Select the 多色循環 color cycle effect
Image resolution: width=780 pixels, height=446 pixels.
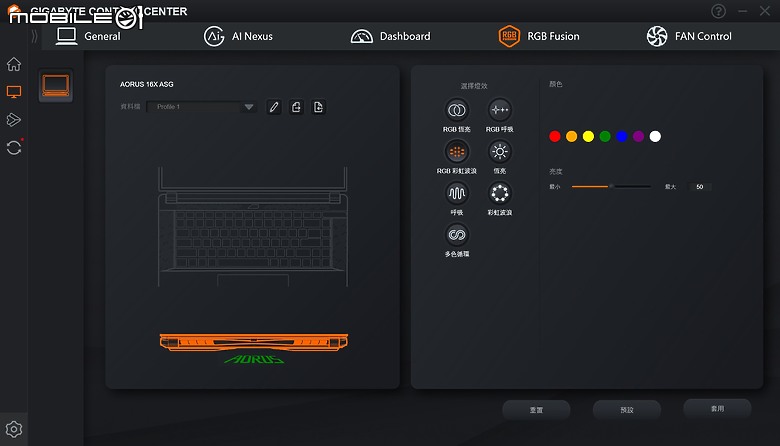[x=457, y=235]
